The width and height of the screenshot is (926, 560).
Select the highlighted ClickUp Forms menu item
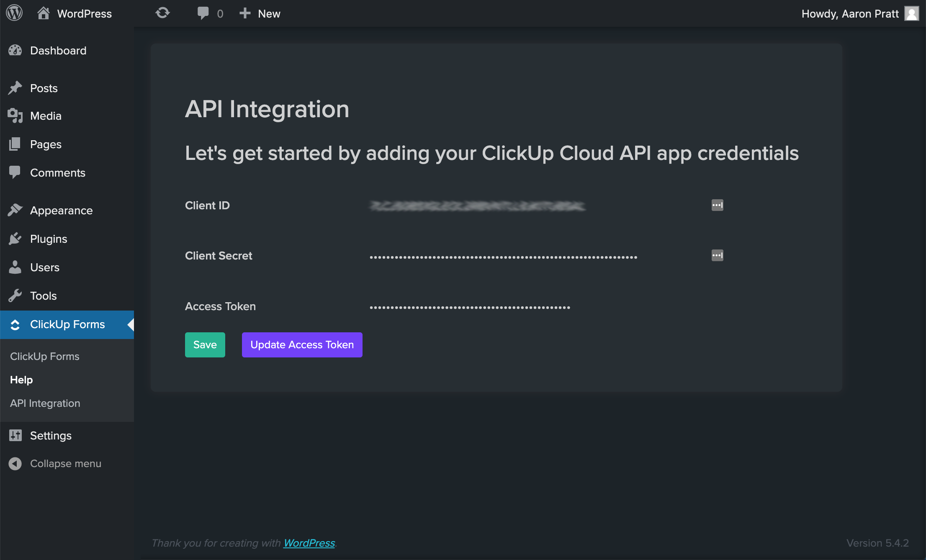coord(67,325)
